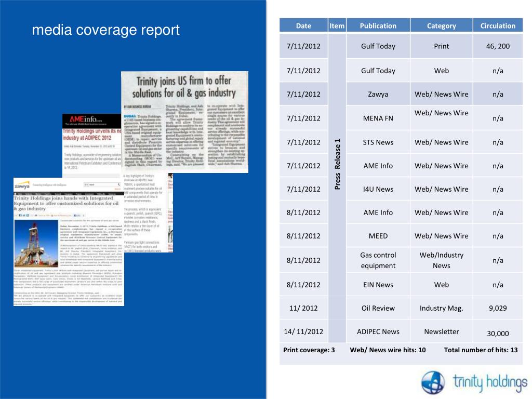Click circulation value '9,029'
The height and width of the screenshot is (399, 532).
tap(498, 308)
